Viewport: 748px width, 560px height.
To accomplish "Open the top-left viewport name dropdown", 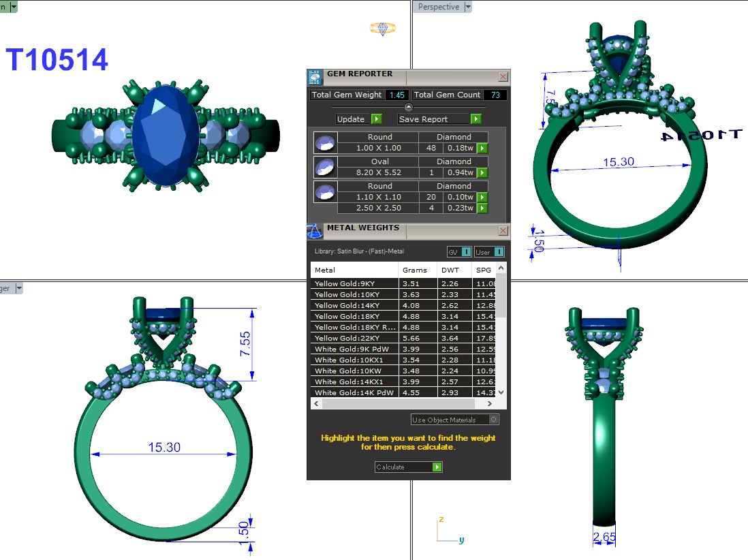I will coord(14,7).
